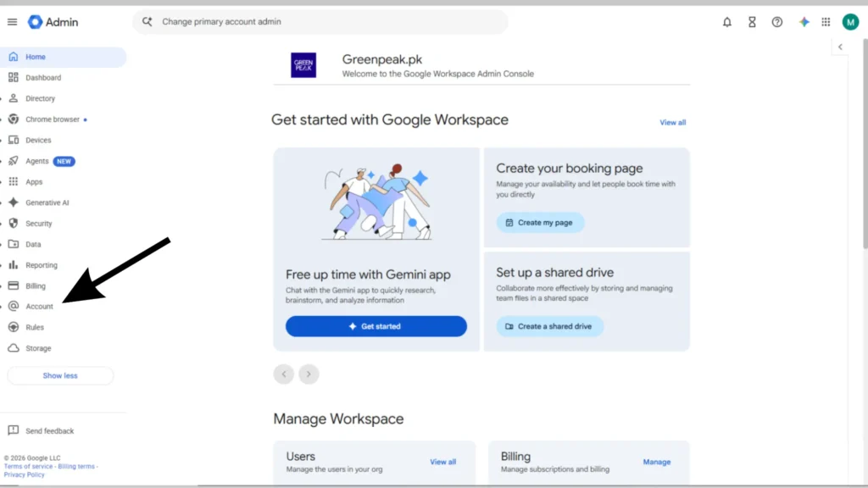Screen dimensions: 868x488
Task: Click the Security shield icon
Action: pos(14,224)
